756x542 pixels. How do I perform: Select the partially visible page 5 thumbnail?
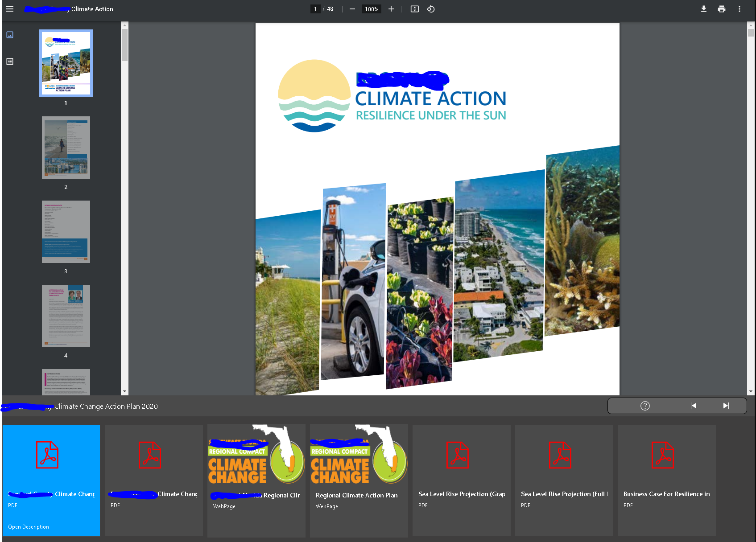click(66, 382)
